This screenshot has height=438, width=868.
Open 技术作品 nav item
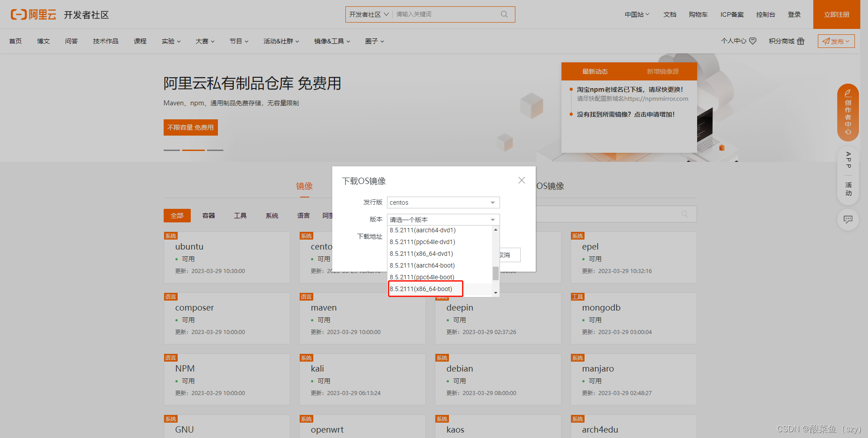[x=106, y=41]
